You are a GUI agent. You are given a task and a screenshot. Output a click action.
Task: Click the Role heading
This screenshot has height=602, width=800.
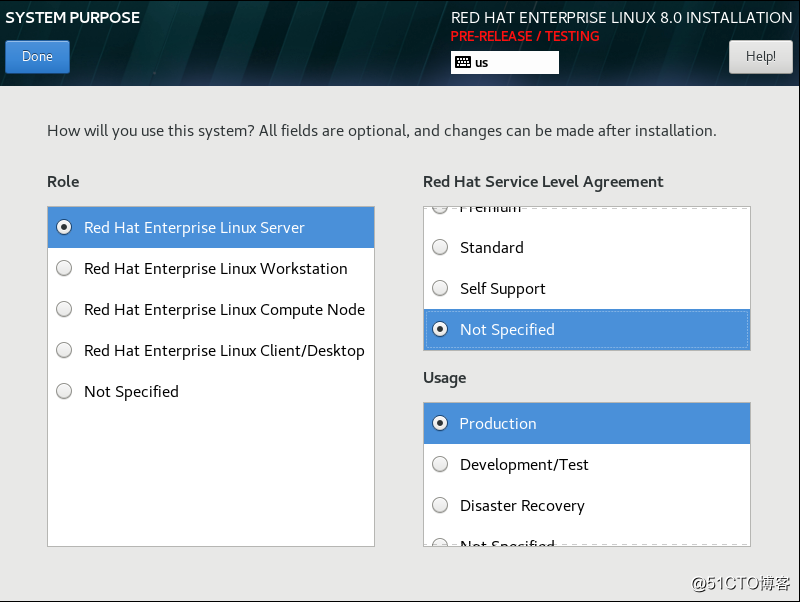63,182
